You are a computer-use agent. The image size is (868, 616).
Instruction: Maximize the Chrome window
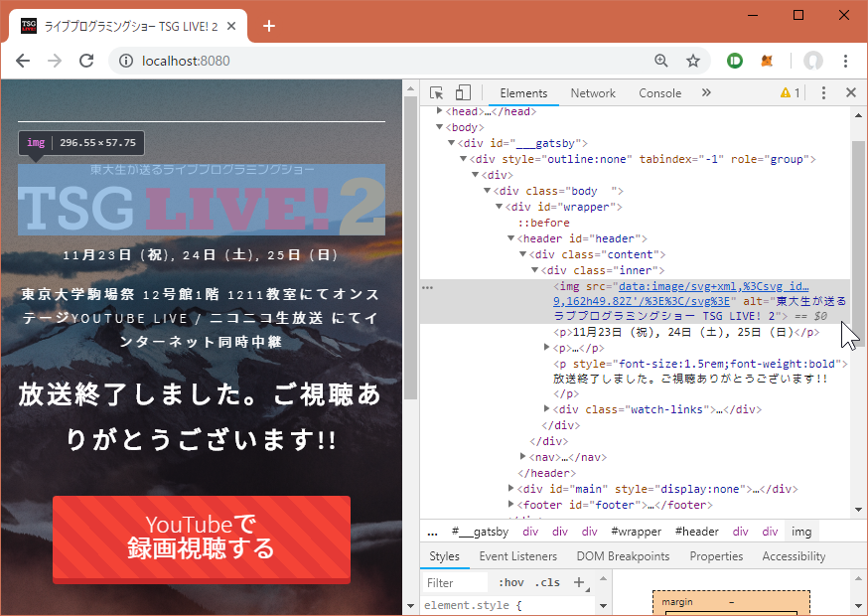coord(798,15)
